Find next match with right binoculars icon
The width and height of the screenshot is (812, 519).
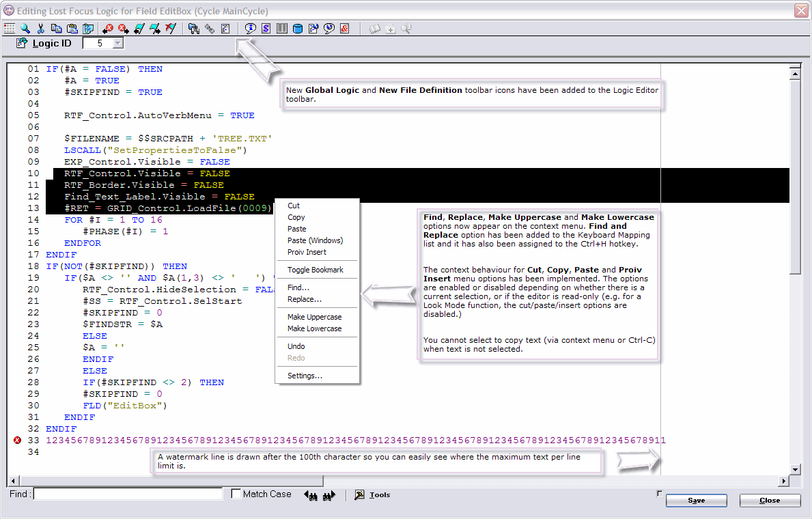[329, 495]
